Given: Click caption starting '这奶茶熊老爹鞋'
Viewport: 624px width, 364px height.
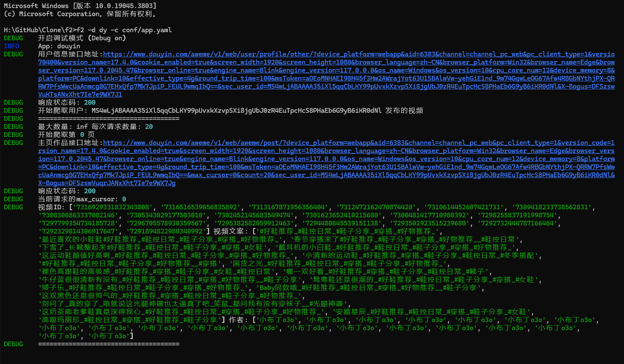Looking at the screenshot, I should click(x=181, y=312).
